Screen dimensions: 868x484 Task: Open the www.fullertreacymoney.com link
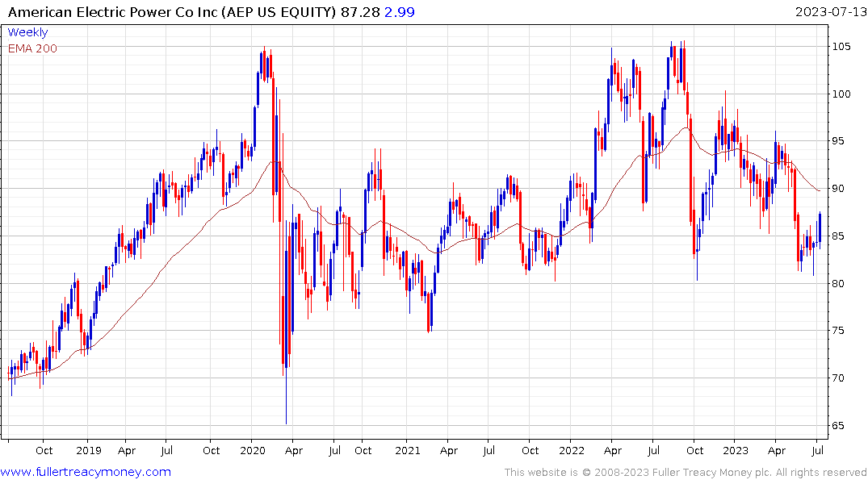click(x=86, y=472)
